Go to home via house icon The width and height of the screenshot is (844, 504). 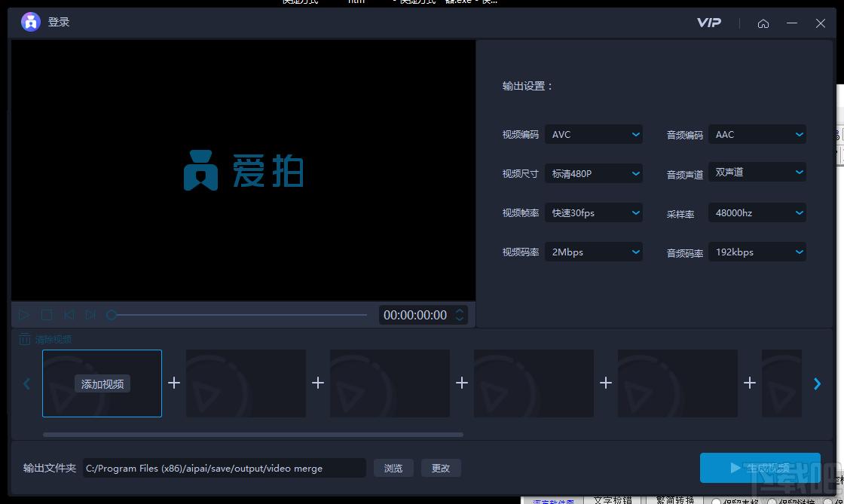pos(763,23)
